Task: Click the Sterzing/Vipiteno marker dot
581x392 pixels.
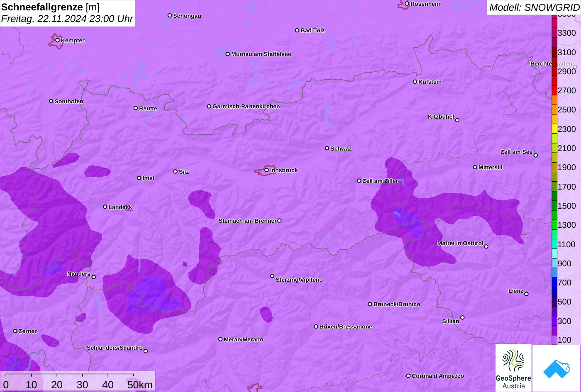Action: (x=272, y=276)
